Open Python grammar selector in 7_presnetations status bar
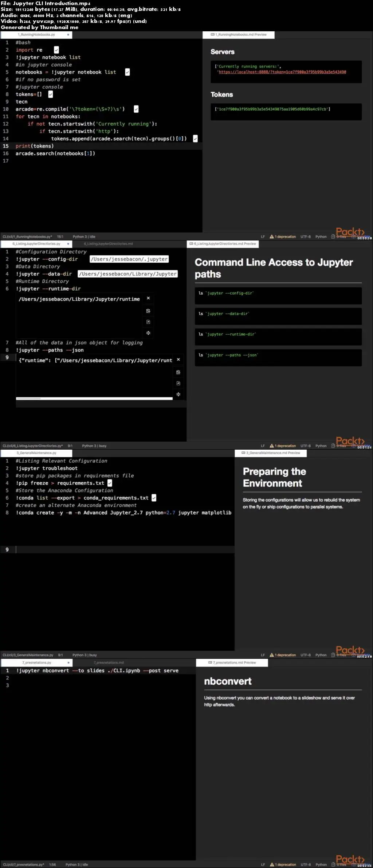 [321, 864]
